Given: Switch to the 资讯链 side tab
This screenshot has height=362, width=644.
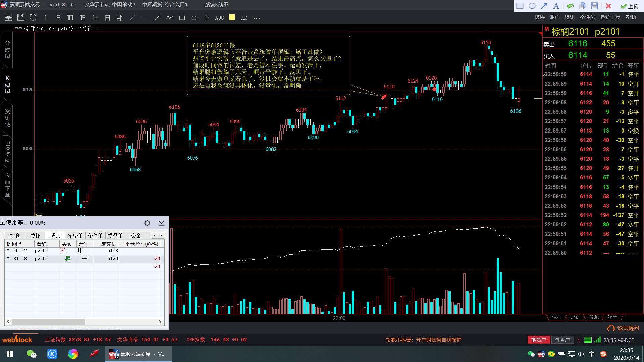Looking at the screenshot, I should pos(7,118).
